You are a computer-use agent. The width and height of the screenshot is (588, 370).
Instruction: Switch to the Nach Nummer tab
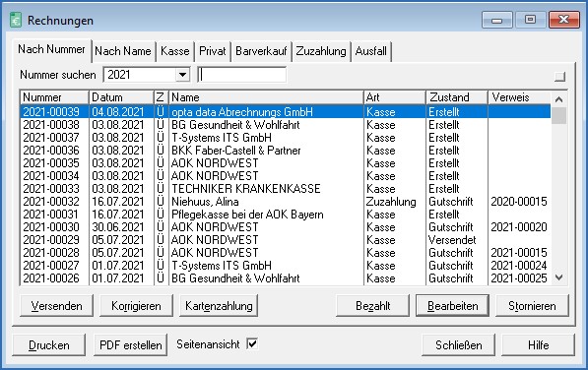(x=51, y=49)
